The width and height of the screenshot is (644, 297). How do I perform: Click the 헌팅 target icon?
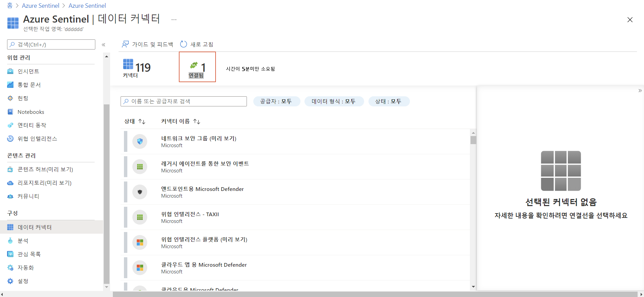point(10,98)
